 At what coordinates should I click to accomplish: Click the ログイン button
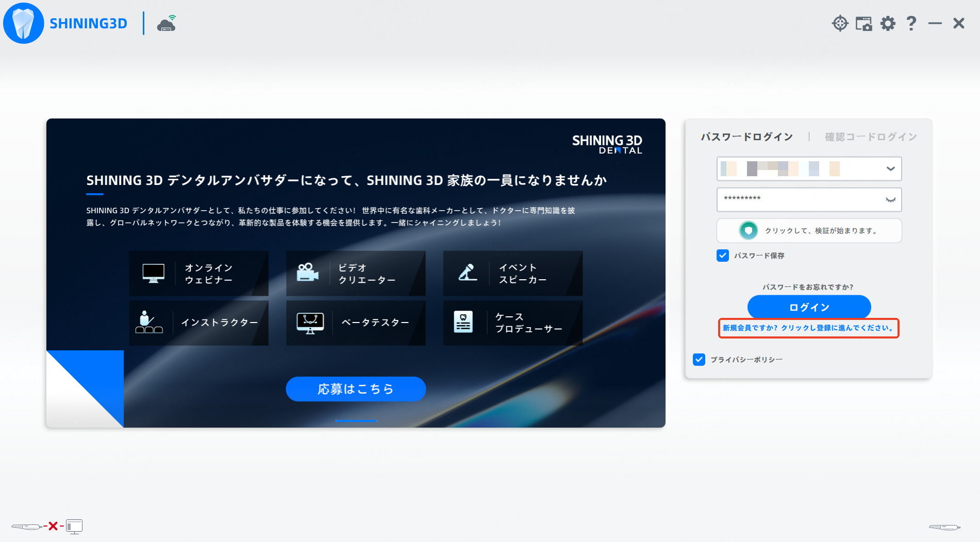tap(809, 307)
